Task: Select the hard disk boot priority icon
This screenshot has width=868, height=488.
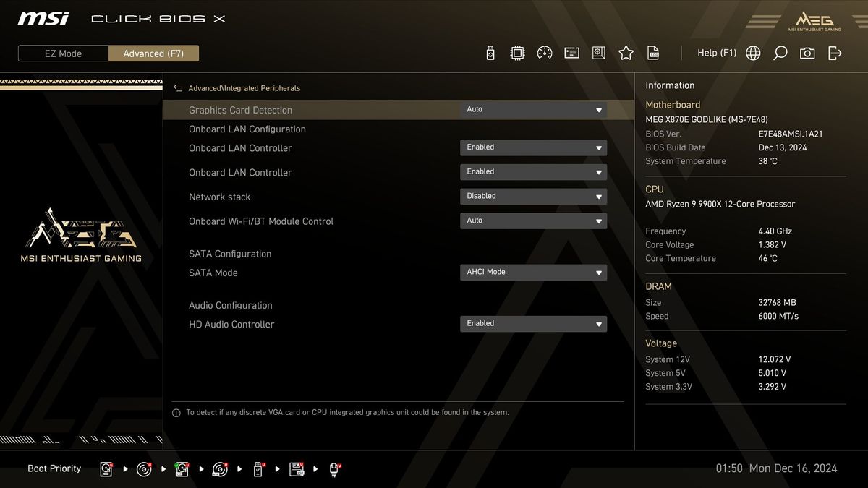Action: pyautogui.click(x=107, y=469)
